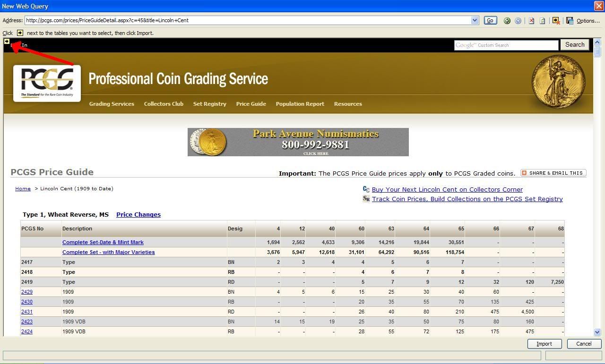Open the Collectors Club menu
Viewport: 605px width, 364px height.
(x=164, y=104)
